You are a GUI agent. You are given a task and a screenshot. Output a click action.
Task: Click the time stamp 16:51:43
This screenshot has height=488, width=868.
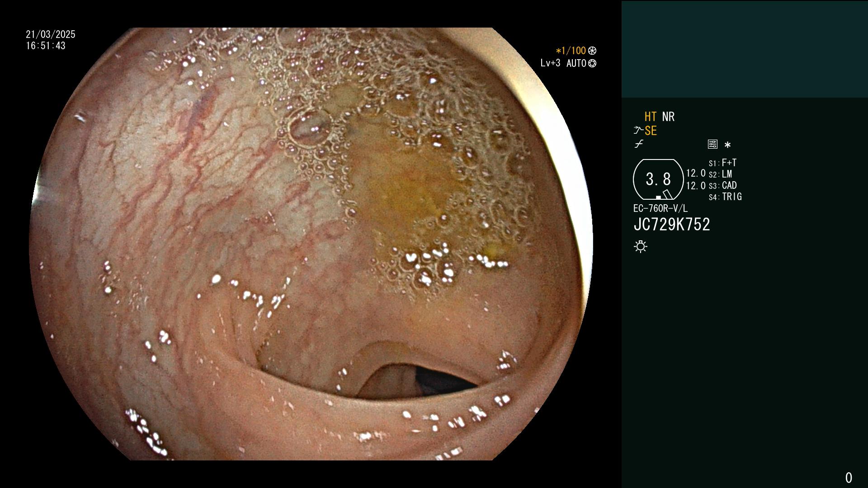point(46,46)
